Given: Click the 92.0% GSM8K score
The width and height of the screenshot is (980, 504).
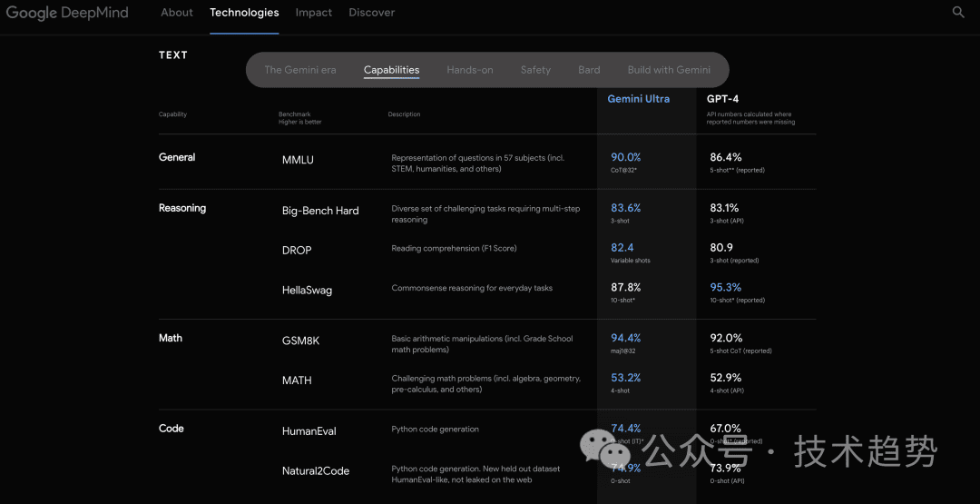Looking at the screenshot, I should pyautogui.click(x=726, y=339).
